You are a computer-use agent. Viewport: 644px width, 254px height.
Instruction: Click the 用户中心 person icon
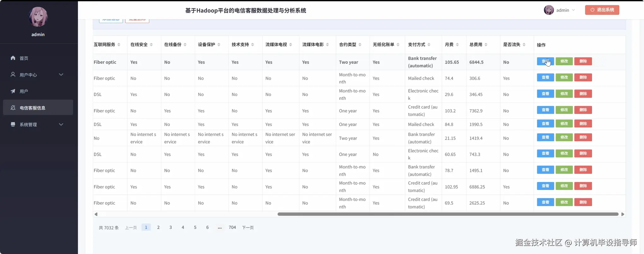[13, 75]
